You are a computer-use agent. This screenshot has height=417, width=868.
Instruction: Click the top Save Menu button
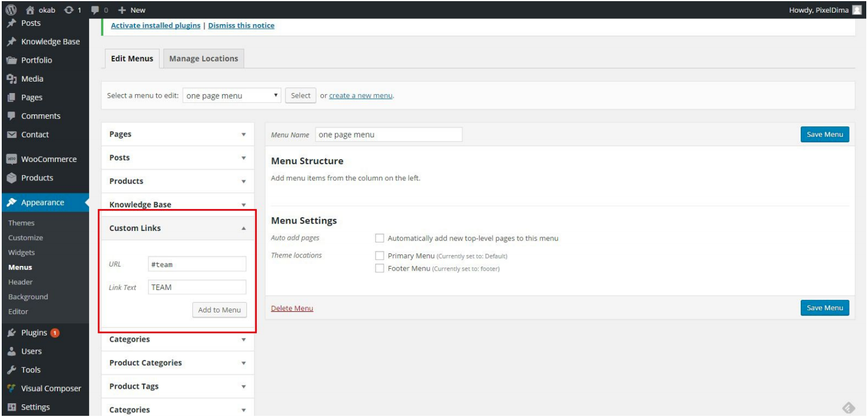824,134
